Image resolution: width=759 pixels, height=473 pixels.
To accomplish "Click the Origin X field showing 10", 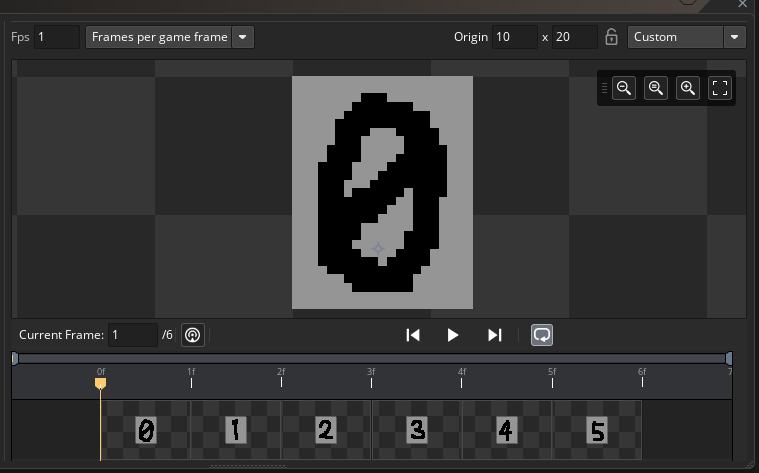I will tap(514, 37).
